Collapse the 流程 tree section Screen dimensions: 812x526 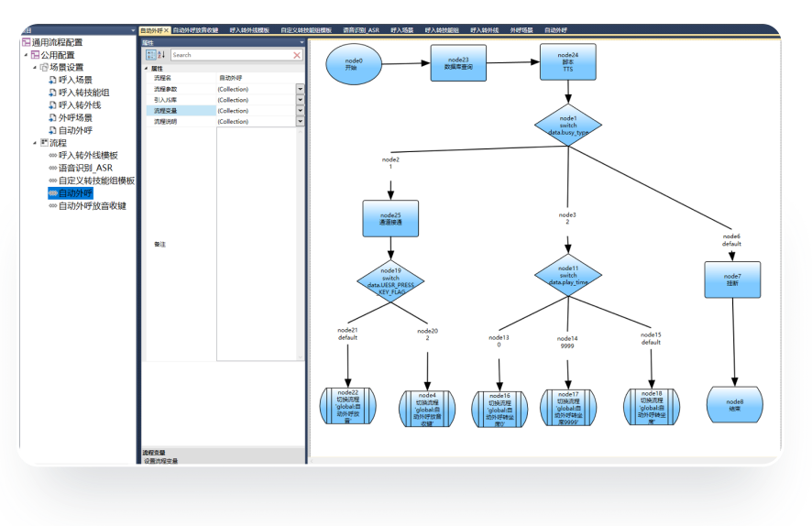(x=35, y=143)
